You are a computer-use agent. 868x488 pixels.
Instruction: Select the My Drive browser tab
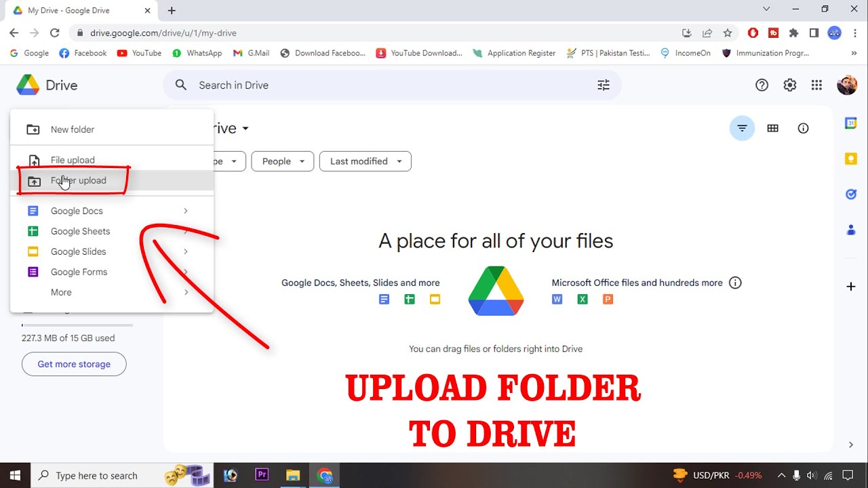tap(81, 11)
